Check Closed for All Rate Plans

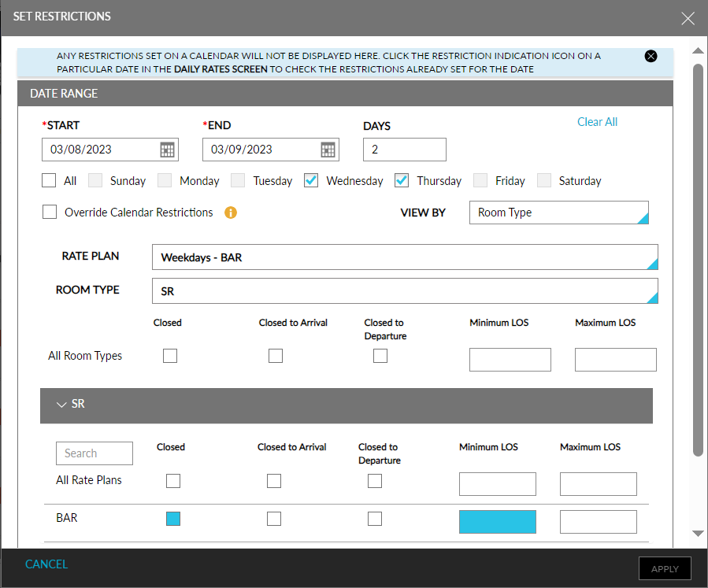(173, 481)
